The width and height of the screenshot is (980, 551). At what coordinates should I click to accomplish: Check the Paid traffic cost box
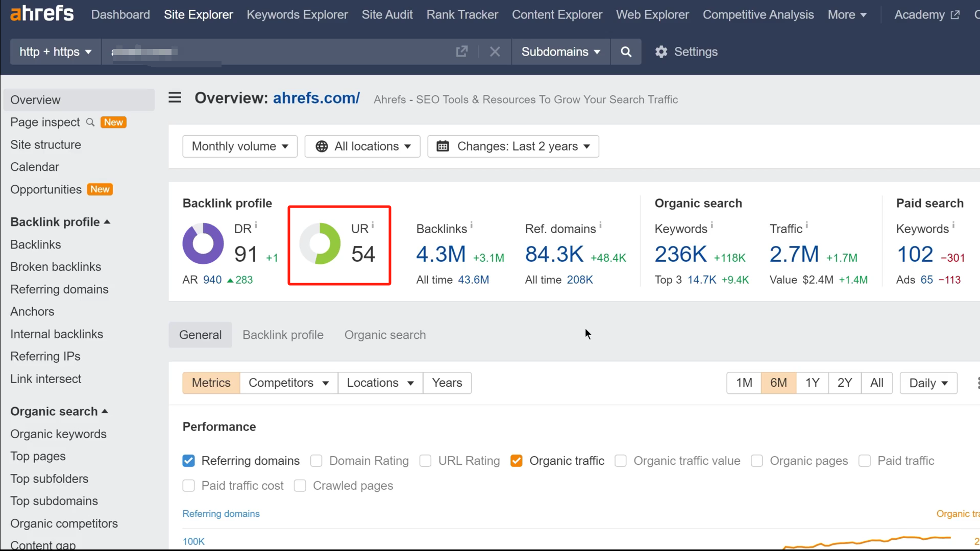(x=188, y=485)
